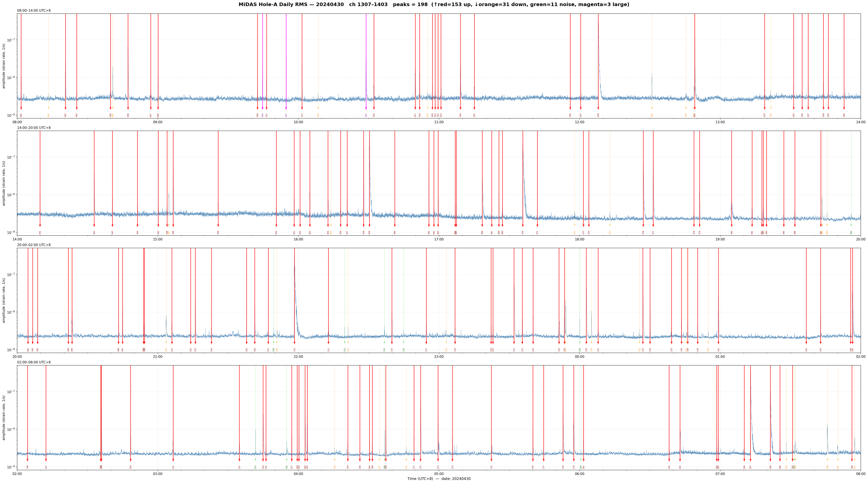This screenshot has width=868, height=483.
Task: Pick the red arrow marker for peak 000
Action: [21, 108]
